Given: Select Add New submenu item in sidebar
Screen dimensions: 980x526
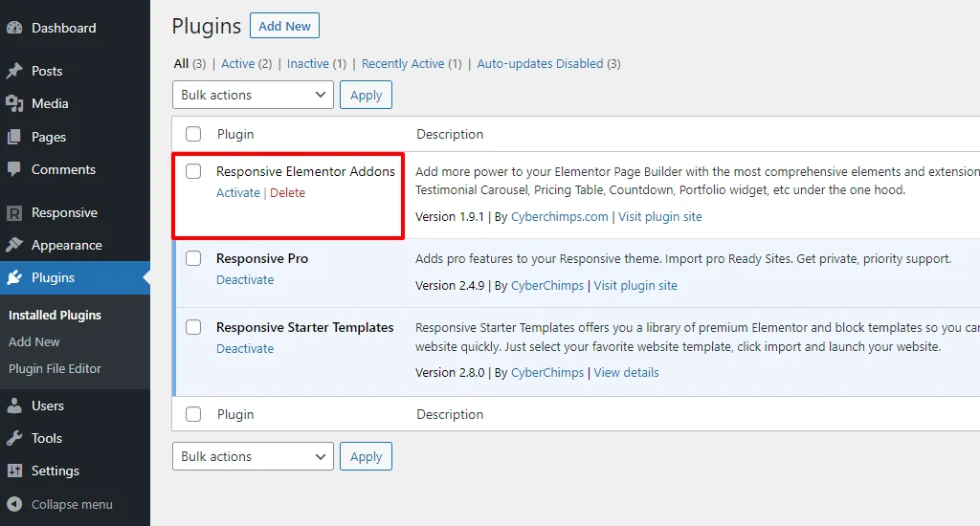Looking at the screenshot, I should click(34, 342).
